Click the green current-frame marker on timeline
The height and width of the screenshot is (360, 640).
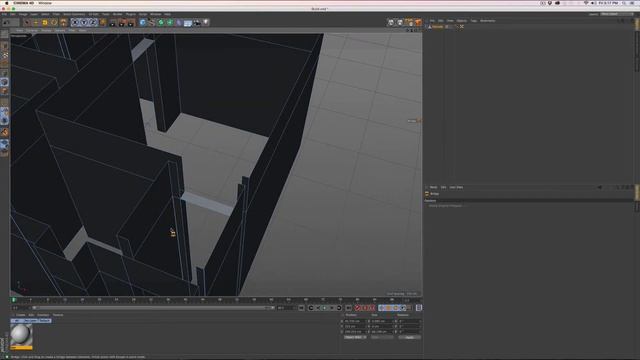pyautogui.click(x=14, y=300)
